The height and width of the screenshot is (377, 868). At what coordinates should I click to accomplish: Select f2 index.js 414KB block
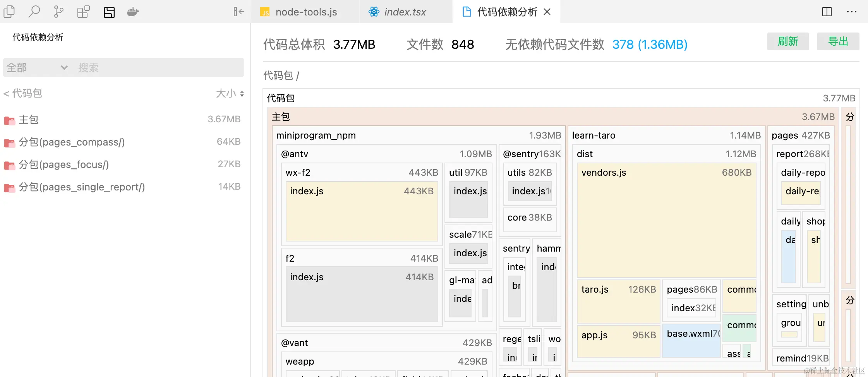coord(362,294)
